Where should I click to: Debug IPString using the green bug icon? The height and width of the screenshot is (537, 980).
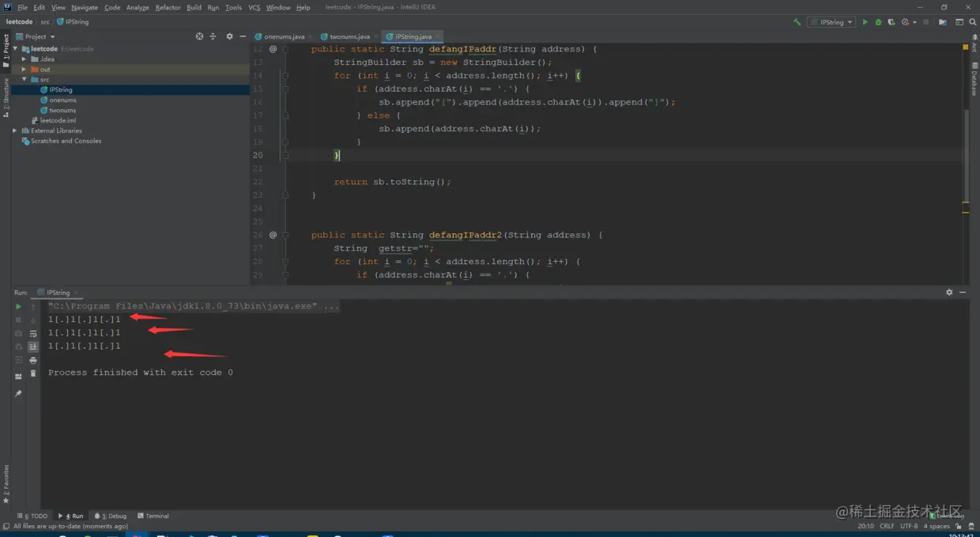(x=878, y=22)
